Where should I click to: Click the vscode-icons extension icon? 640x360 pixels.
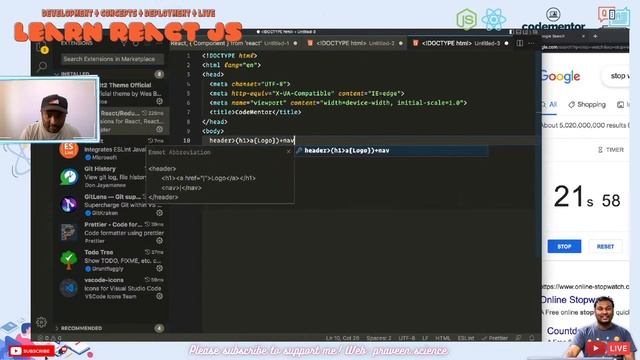pos(69,288)
